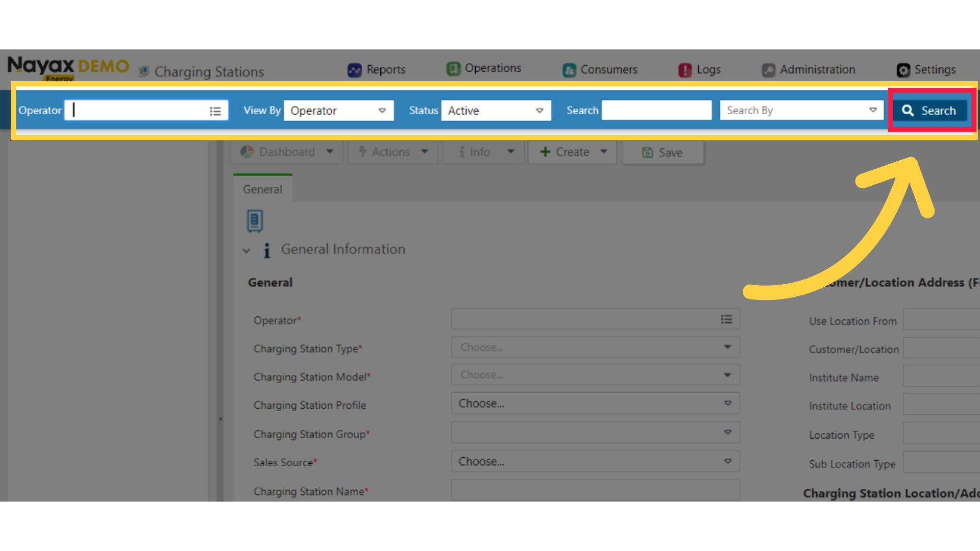
Task: Open the Administration menu
Action: tap(808, 70)
